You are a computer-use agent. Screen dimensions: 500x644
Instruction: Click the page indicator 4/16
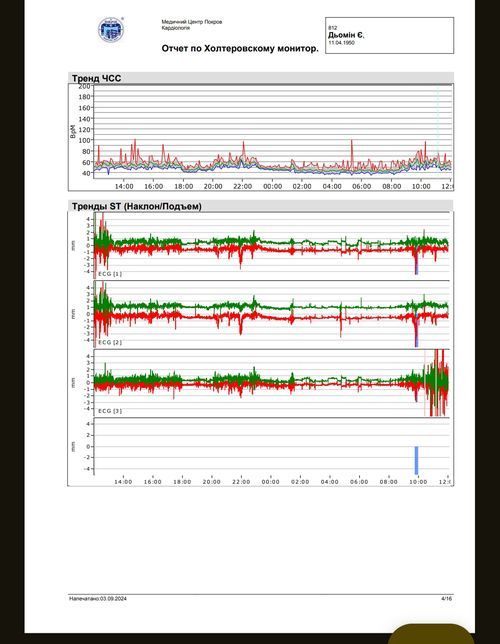coord(446,598)
